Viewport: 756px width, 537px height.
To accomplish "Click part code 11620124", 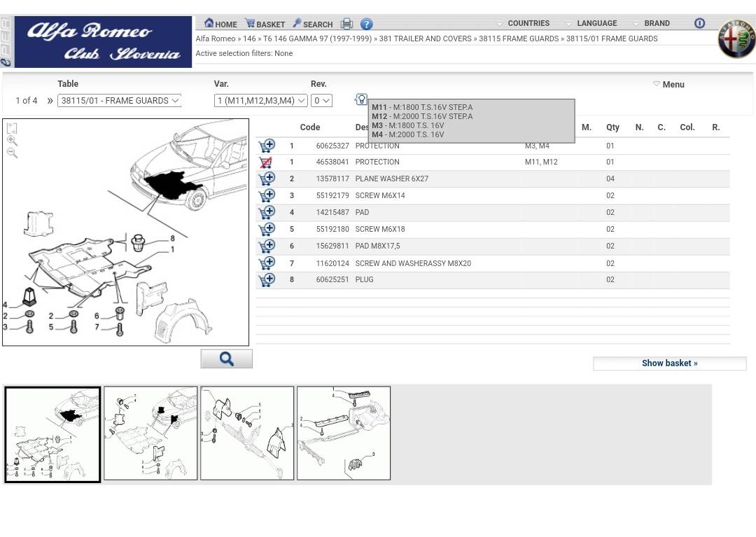I will pos(332,263).
